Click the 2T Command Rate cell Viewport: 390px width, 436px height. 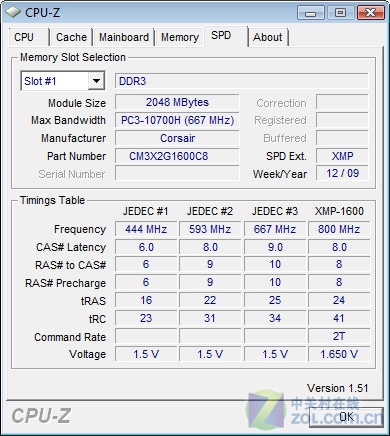pos(339,336)
